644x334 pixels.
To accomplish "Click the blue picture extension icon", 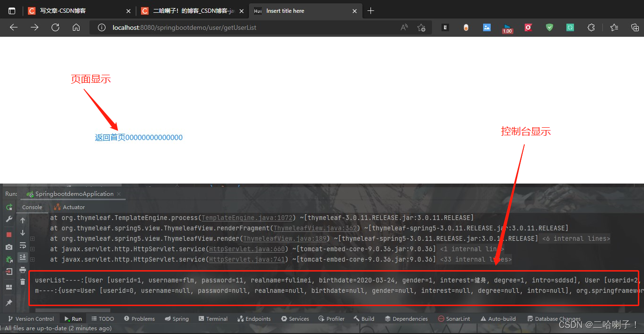I will tap(487, 27).
